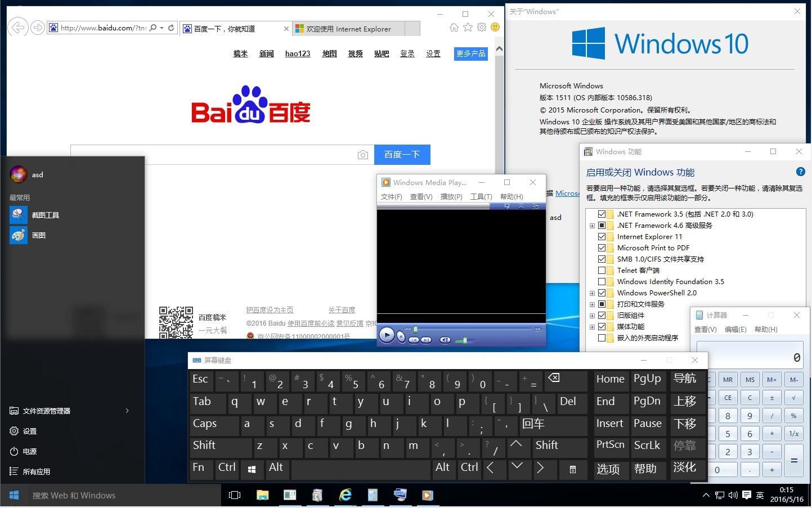Image resolution: width=812 pixels, height=508 pixels.
Task: Open the 工具(T) menu in Media Player
Action: click(481, 196)
